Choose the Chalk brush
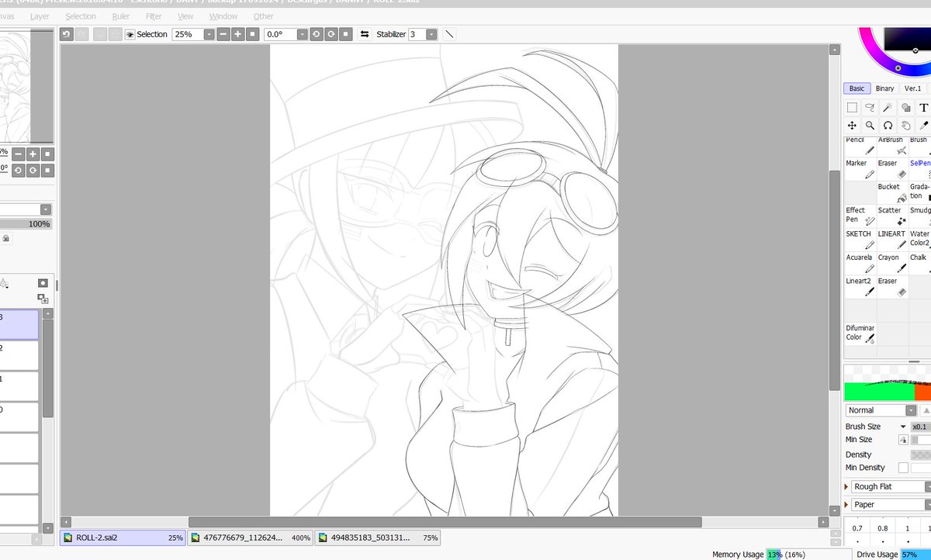 pos(920,263)
